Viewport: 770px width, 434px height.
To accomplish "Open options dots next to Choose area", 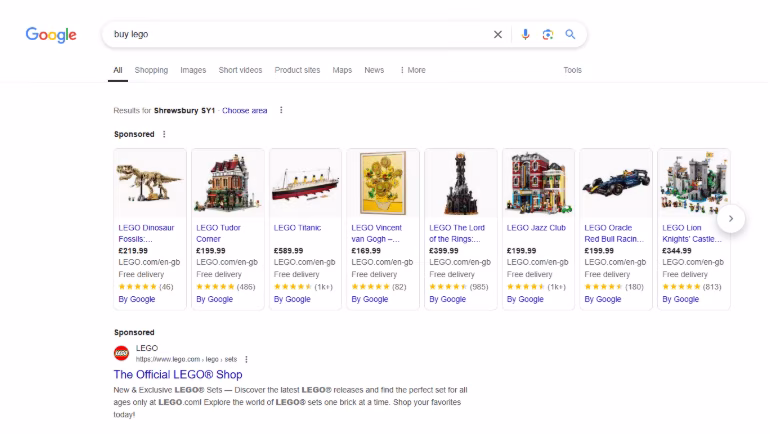I will [281, 110].
